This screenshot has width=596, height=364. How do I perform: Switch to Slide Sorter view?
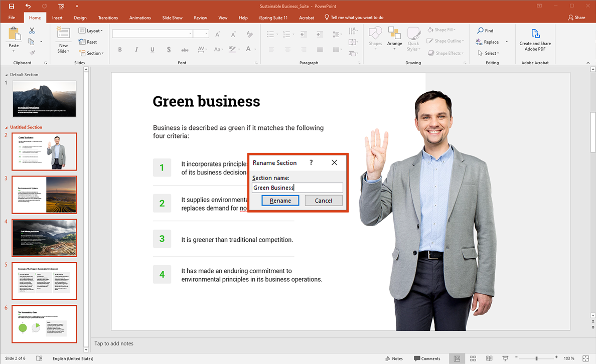tap(473, 358)
